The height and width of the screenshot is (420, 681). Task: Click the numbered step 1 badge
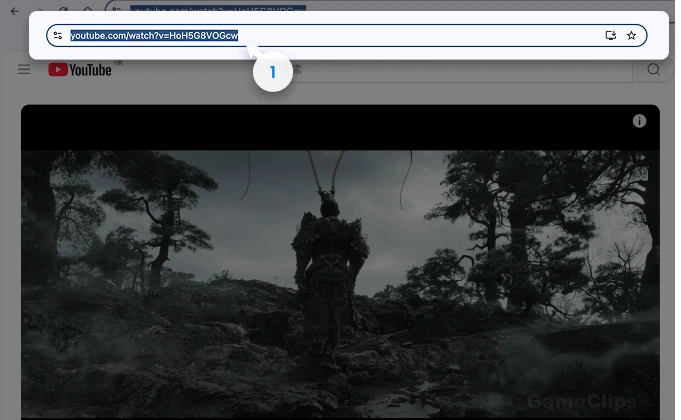pyautogui.click(x=272, y=73)
